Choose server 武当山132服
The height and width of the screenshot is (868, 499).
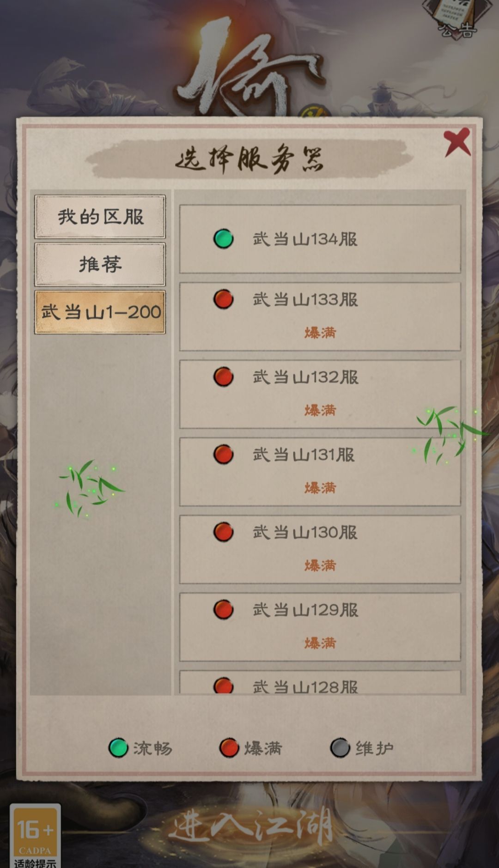pyautogui.click(x=320, y=394)
